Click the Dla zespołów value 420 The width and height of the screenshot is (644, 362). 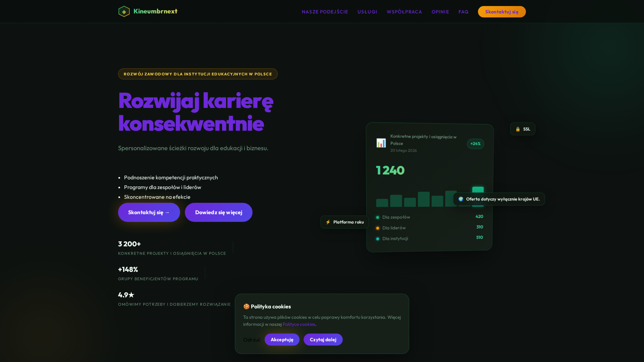pos(479,217)
